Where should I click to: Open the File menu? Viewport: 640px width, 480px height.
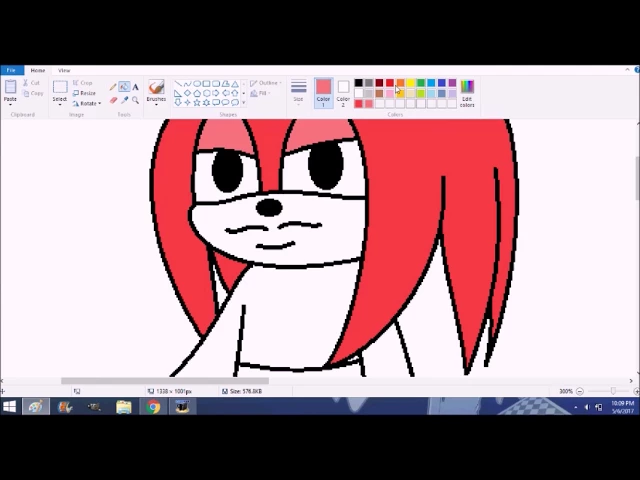(11, 70)
